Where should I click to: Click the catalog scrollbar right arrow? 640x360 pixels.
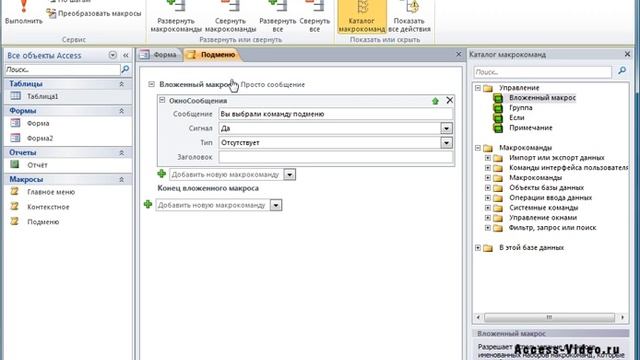[x=622, y=317]
